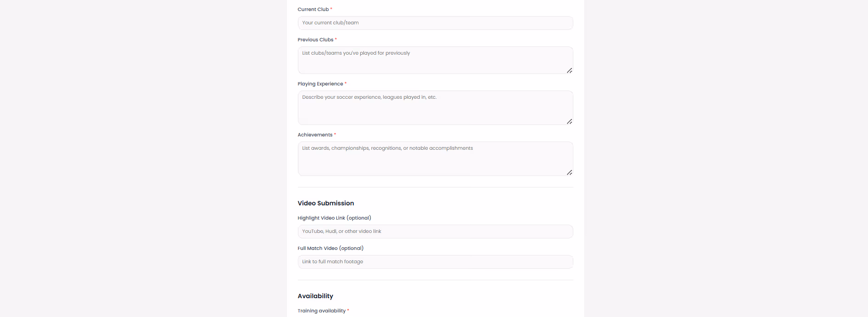Click the red asterisk beside Achievements
This screenshot has height=317, width=868.
click(335, 134)
